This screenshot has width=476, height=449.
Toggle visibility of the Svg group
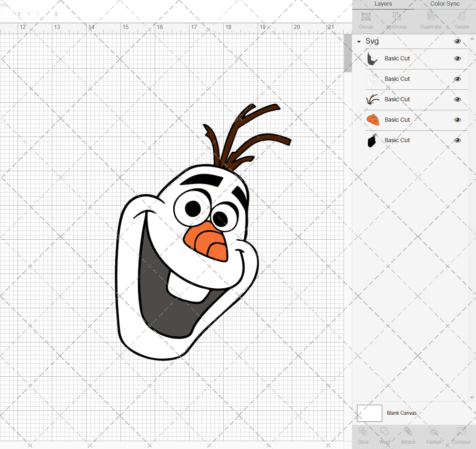tap(457, 41)
